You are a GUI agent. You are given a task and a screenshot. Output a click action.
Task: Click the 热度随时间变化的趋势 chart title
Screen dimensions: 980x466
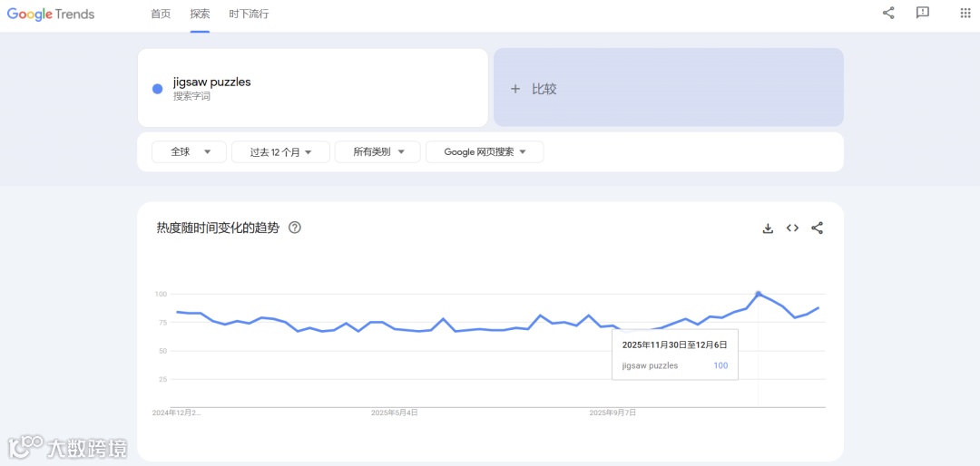(x=218, y=228)
